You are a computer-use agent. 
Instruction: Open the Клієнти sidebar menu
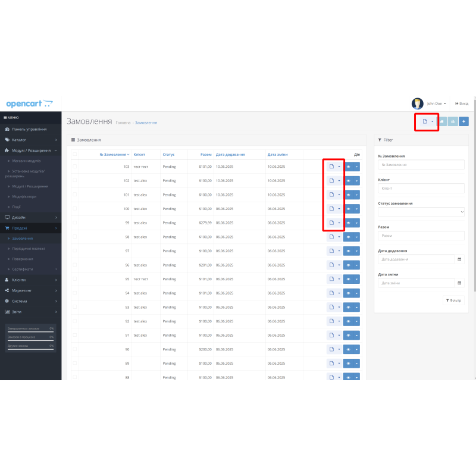coord(27,278)
